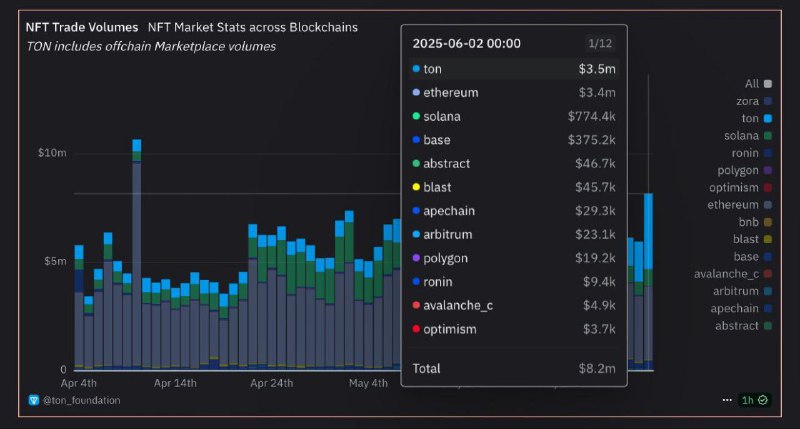Toggle ton series in the legend
Screen dimensions: 800x429
(x=758, y=118)
